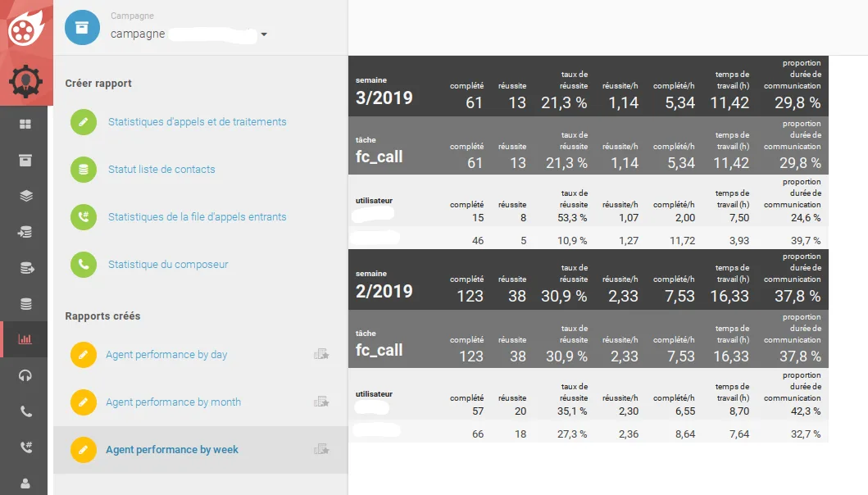Open Agent performance by day report
Image resolution: width=868 pixels, height=495 pixels.
click(166, 354)
